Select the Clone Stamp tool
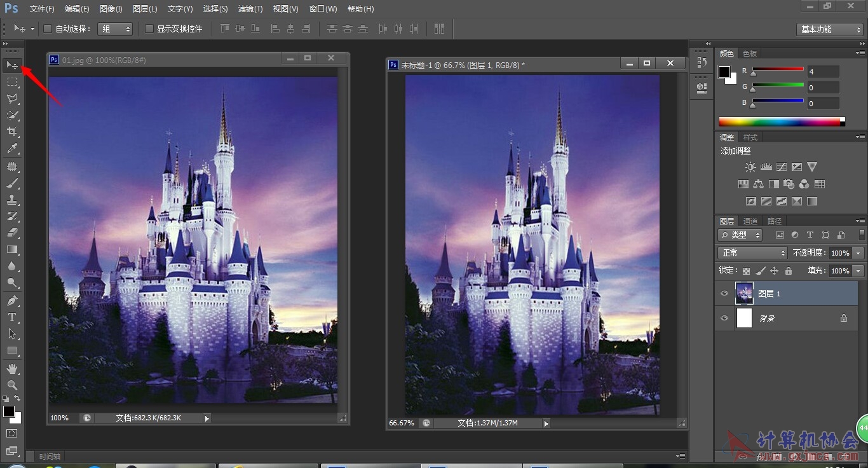The height and width of the screenshot is (468, 868). coord(12,200)
